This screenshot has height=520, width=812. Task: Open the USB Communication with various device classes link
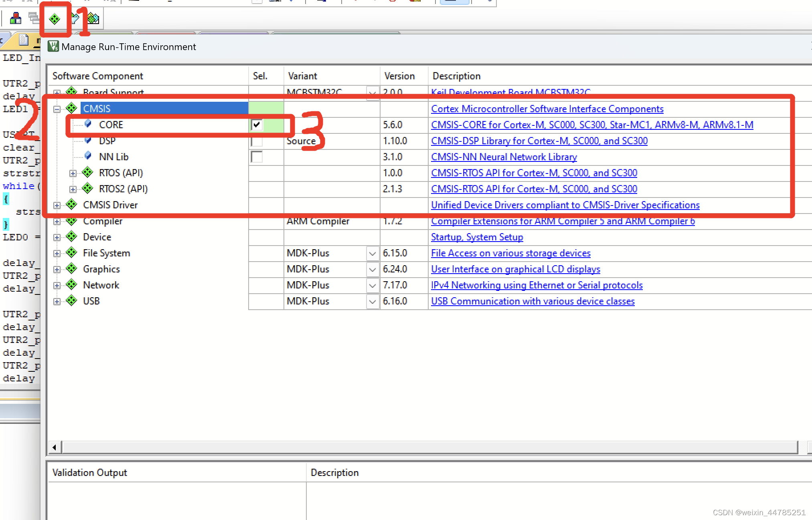click(533, 301)
